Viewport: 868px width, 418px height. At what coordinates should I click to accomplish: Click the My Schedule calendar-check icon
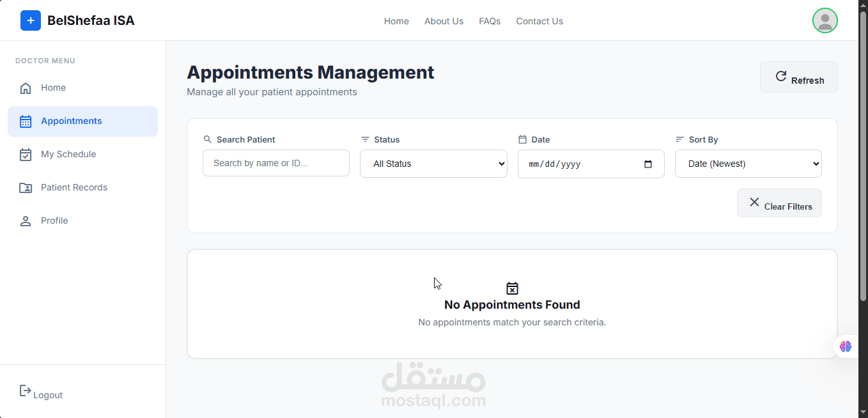click(x=26, y=155)
